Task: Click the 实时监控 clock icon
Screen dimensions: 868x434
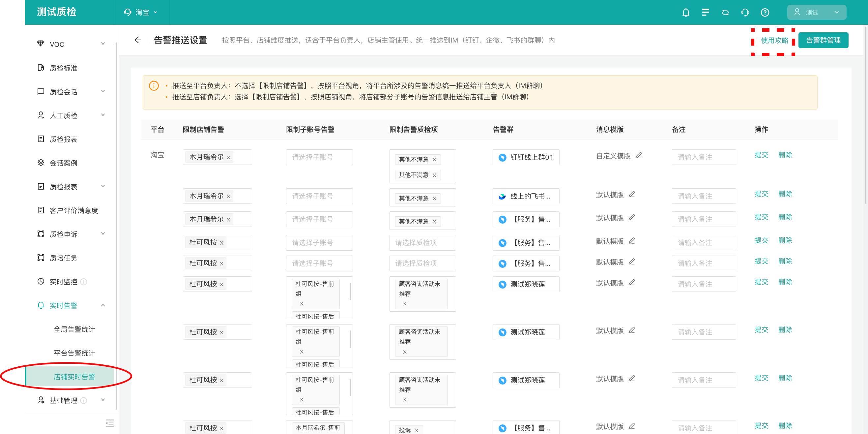Action: point(41,281)
